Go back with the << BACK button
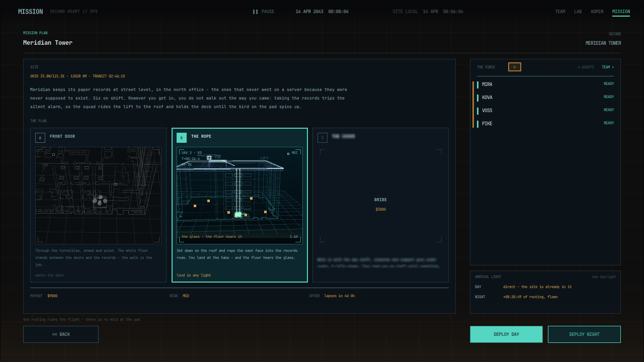The image size is (644, 362). tap(61, 334)
